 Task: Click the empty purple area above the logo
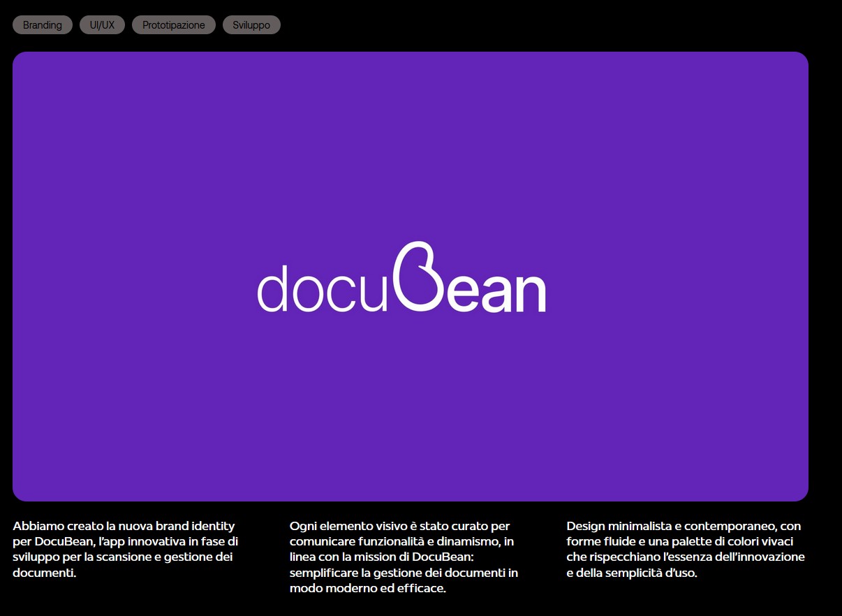[x=411, y=140]
